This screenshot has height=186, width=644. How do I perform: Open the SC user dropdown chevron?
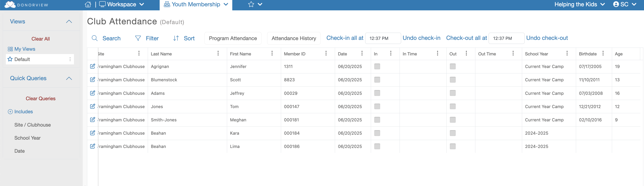[634, 5]
